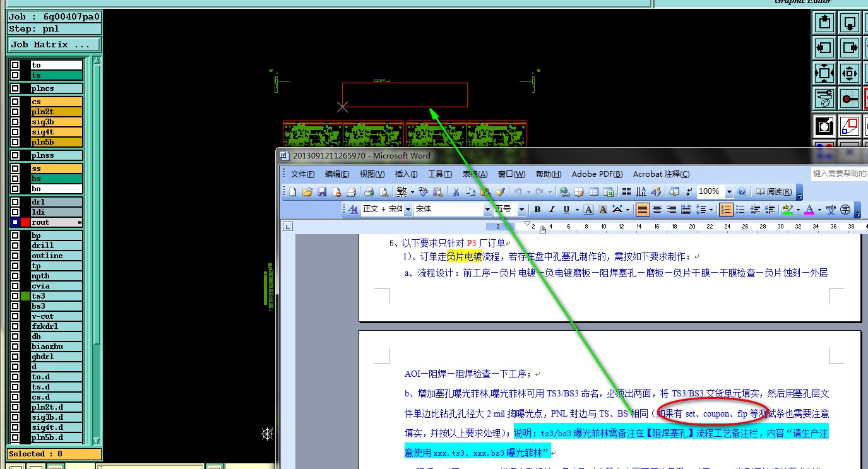
Task: Open the 工具(T) menu in Word
Action: point(440,174)
